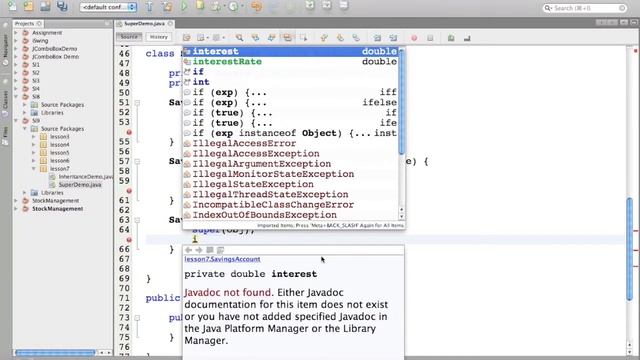Click completion list scrollbar down arrow
This screenshot has width=640, height=360.
(402, 216)
